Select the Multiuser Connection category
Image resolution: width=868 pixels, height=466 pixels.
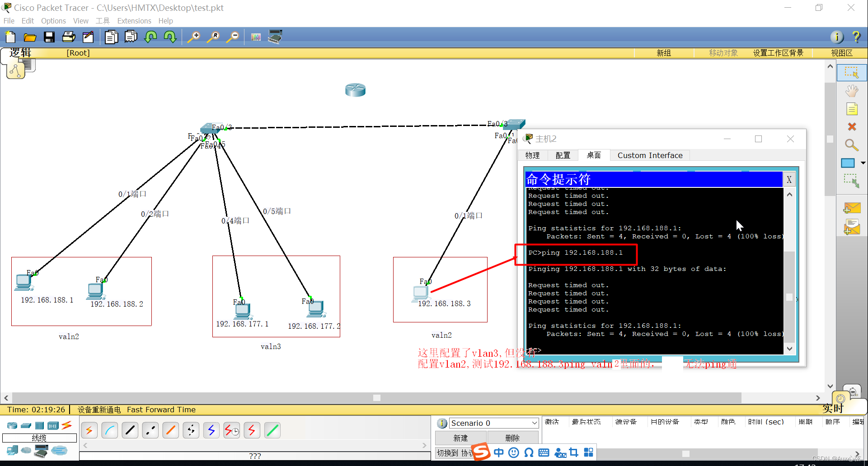59,450
